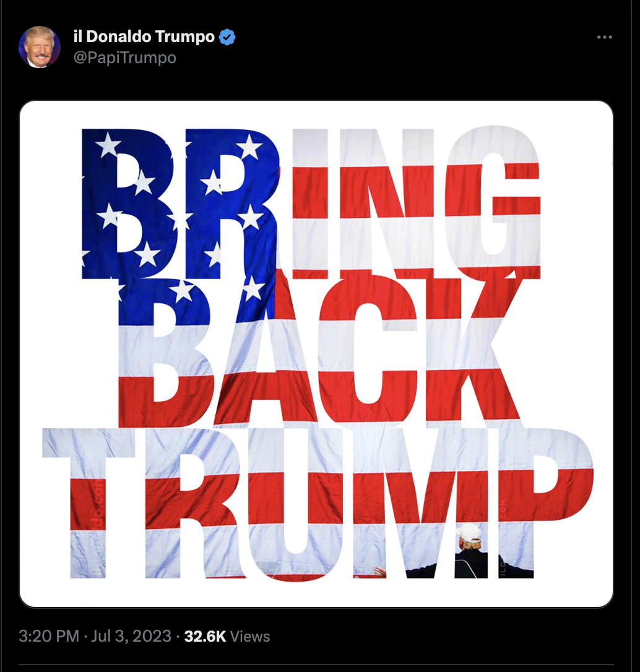The height and width of the screenshot is (672, 640).
Task: Click the word Views beside 32.6K
Action: coord(250,637)
